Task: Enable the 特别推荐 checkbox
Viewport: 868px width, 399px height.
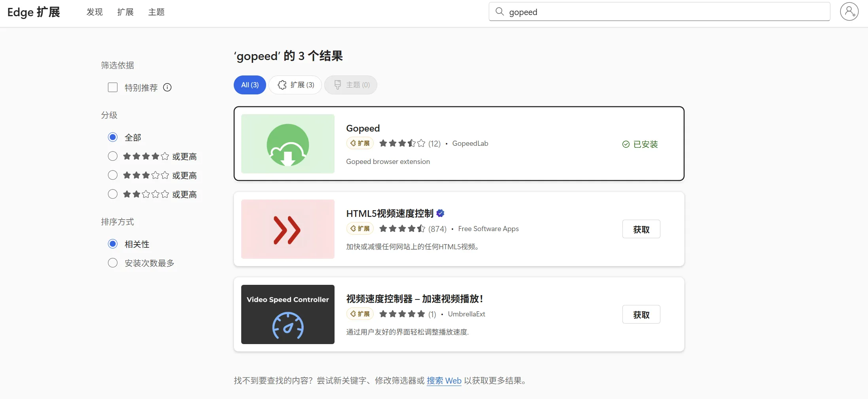Action: pos(113,87)
